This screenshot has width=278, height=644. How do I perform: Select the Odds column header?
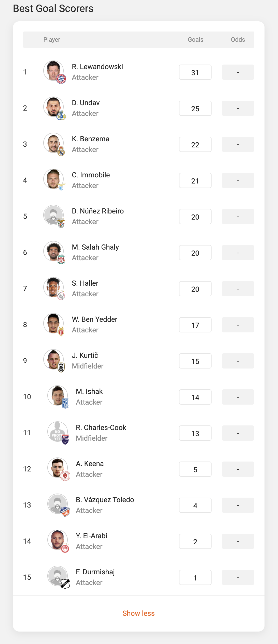[238, 39]
